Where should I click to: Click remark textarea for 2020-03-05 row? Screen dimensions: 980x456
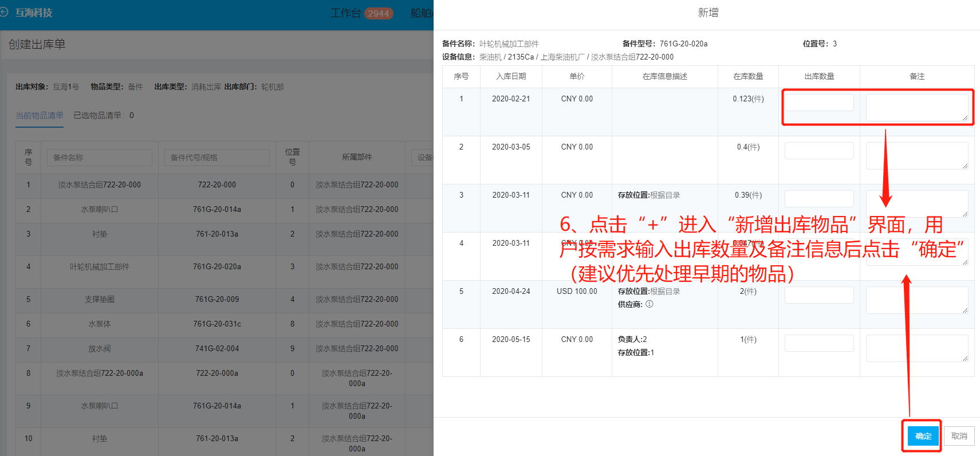(x=917, y=156)
